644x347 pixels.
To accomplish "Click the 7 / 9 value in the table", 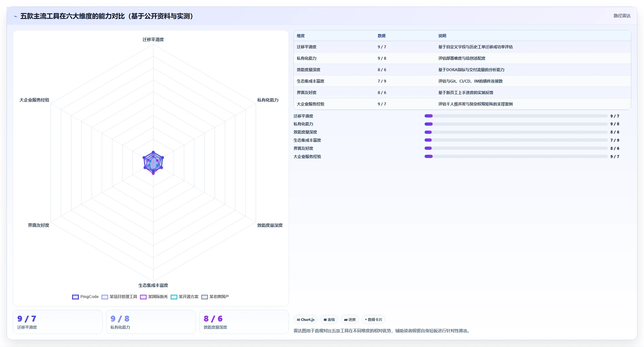I will pos(382,81).
